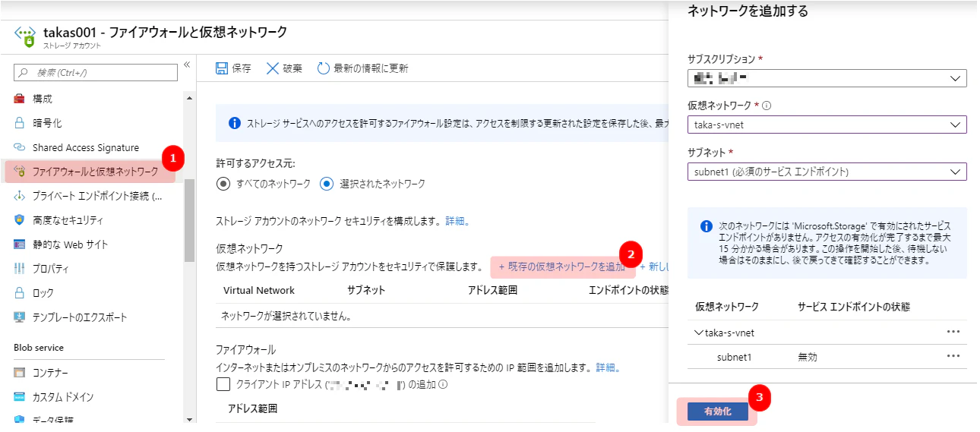
Task: Click the 破棄 toolbar button
Action: pyautogui.click(x=284, y=68)
